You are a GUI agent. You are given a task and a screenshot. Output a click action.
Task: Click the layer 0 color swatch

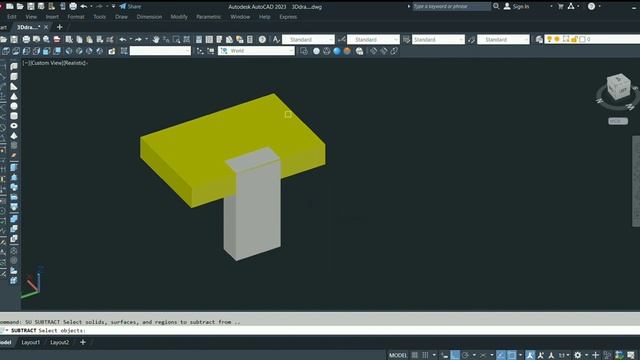(x=582, y=39)
